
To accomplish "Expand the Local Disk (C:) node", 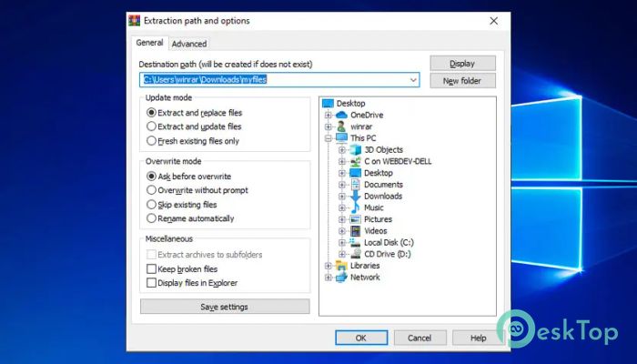I will point(342,243).
